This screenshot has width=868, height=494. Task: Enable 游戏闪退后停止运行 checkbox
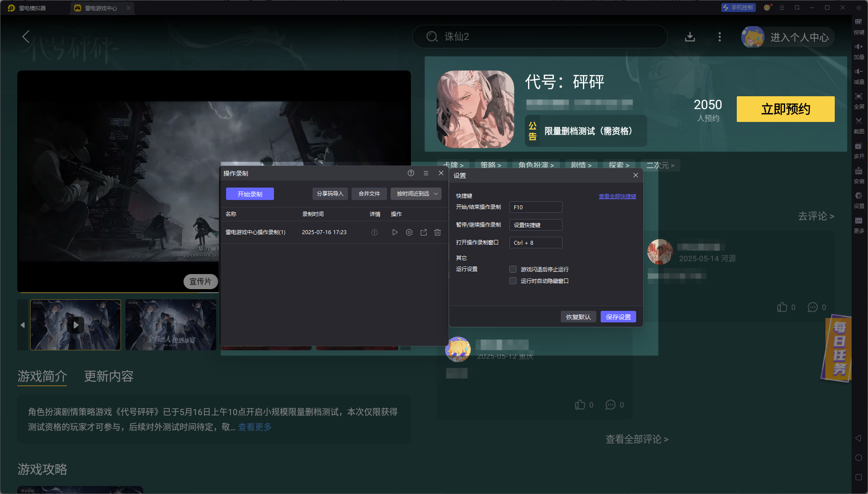click(x=513, y=269)
